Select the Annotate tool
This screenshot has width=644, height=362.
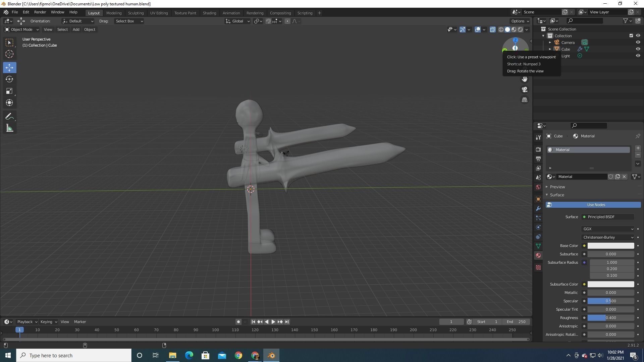pyautogui.click(x=9, y=116)
